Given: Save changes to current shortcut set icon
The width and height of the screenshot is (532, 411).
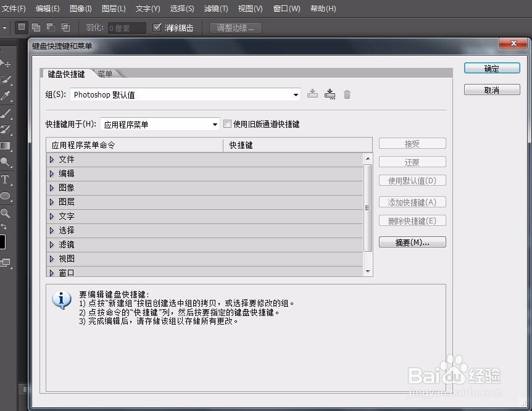Looking at the screenshot, I should 312,94.
